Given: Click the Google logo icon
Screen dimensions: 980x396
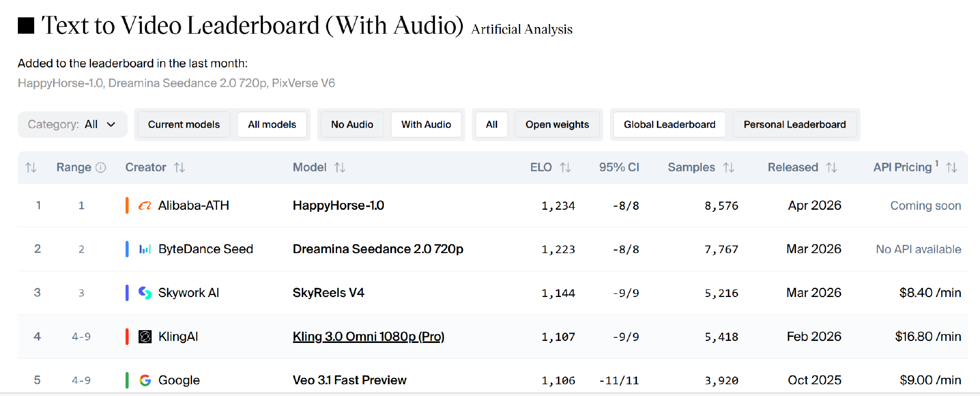Looking at the screenshot, I should pyautogui.click(x=145, y=380).
